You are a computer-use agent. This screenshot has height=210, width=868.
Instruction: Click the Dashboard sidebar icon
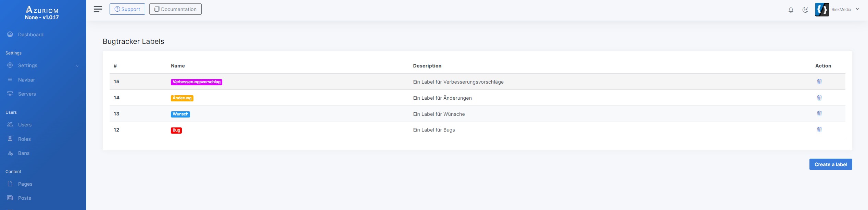tap(10, 34)
